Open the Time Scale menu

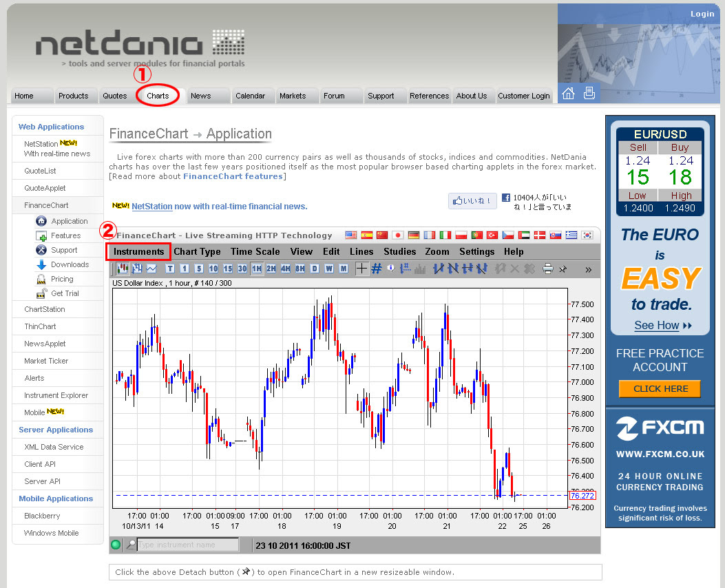255,252
